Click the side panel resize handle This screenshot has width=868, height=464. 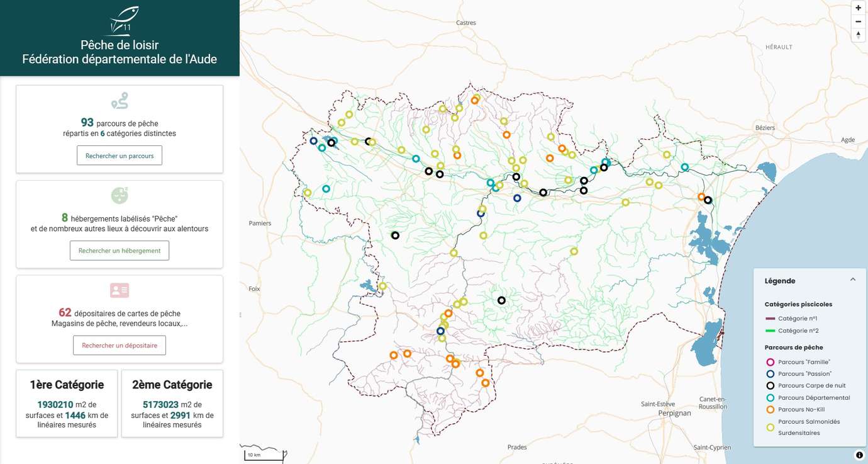[240, 314]
